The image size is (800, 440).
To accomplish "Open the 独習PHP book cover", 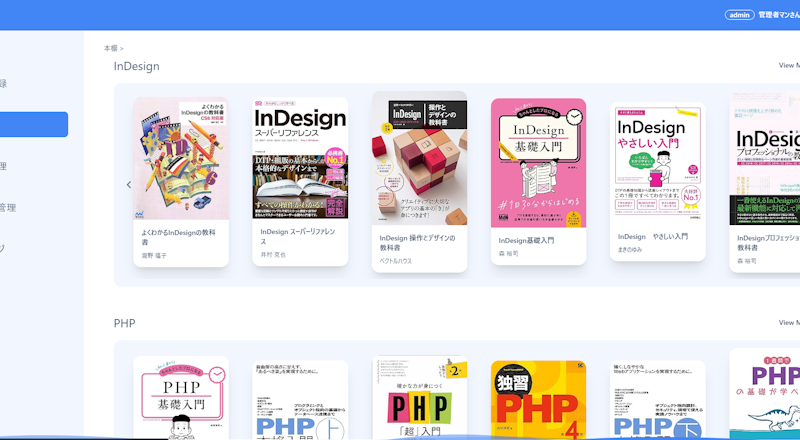I will (x=538, y=400).
